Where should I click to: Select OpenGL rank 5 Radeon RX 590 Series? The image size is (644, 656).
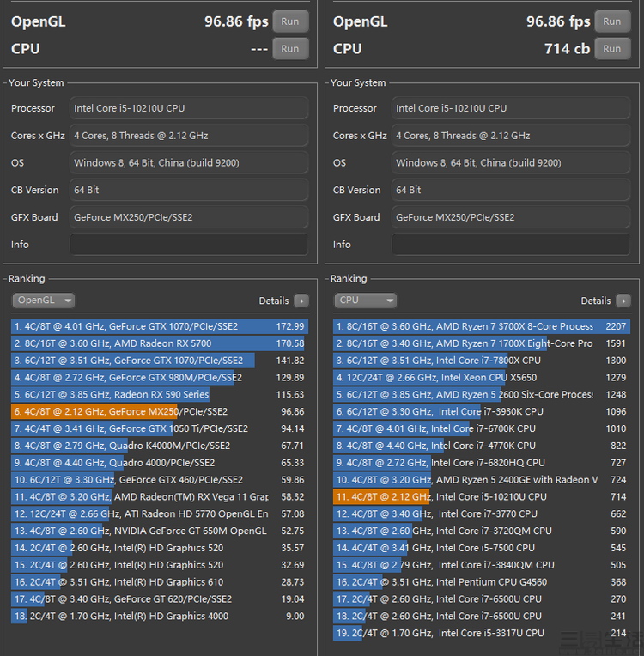(160, 394)
